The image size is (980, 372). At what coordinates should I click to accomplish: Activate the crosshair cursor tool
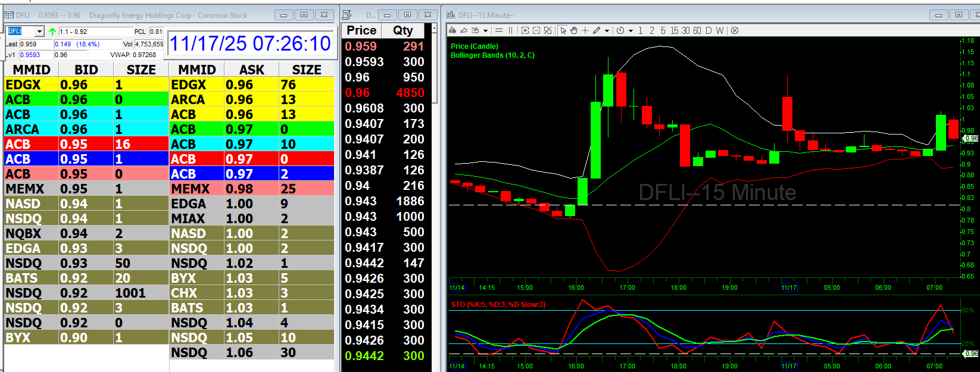pos(585,30)
